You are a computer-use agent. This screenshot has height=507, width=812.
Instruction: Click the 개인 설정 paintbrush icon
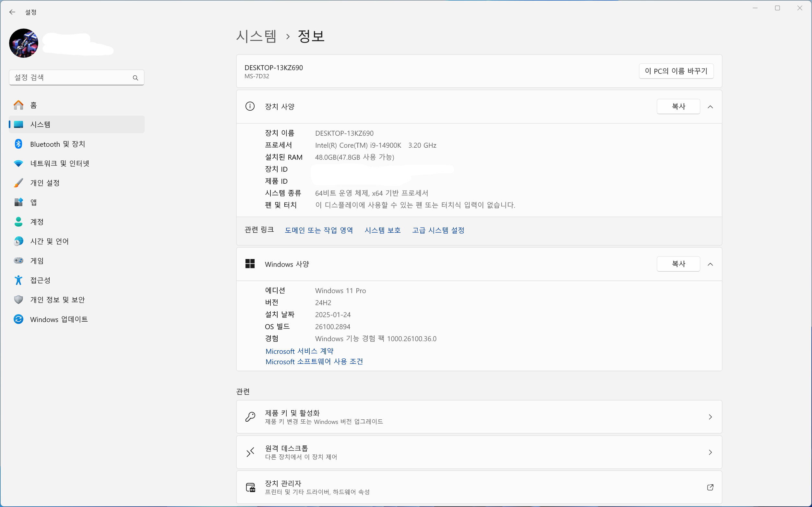(x=18, y=183)
